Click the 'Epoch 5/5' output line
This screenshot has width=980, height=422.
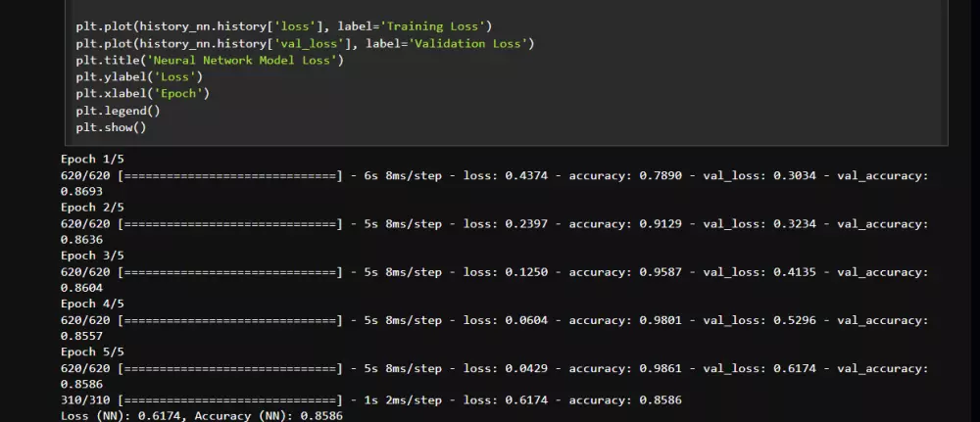[x=92, y=352]
